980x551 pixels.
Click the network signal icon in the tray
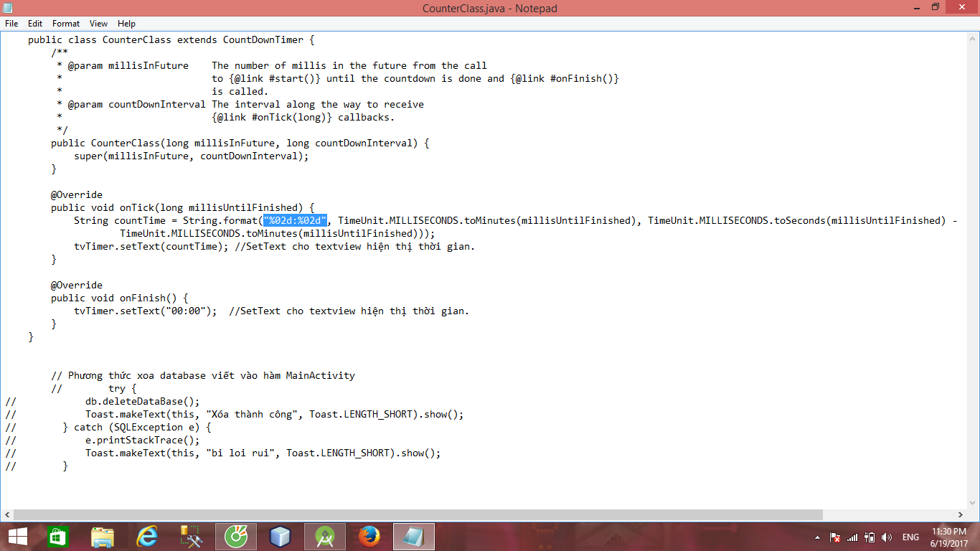[x=853, y=536]
